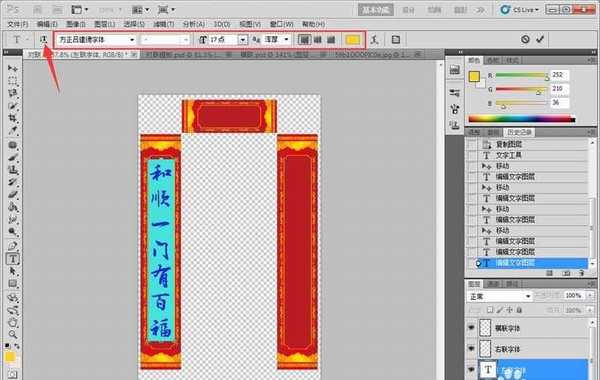The width and height of the screenshot is (600, 380).
Task: Open the warp text icon
Action: tap(375, 39)
